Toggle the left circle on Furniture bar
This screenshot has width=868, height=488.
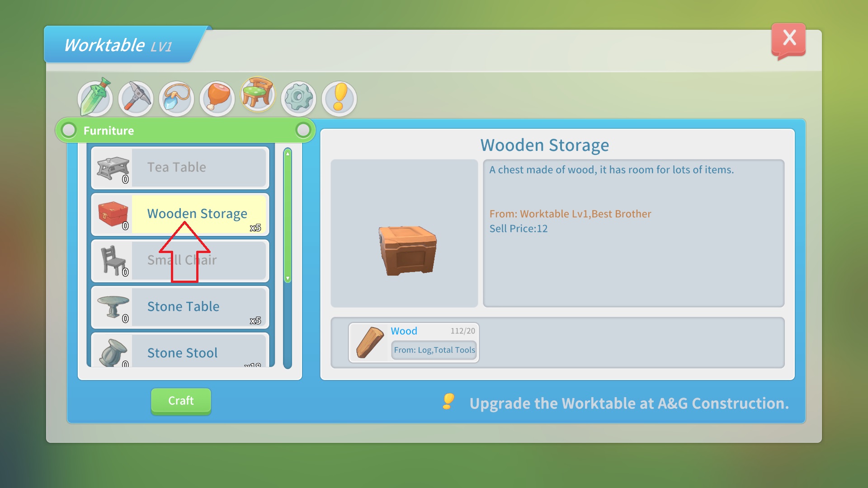click(x=67, y=131)
